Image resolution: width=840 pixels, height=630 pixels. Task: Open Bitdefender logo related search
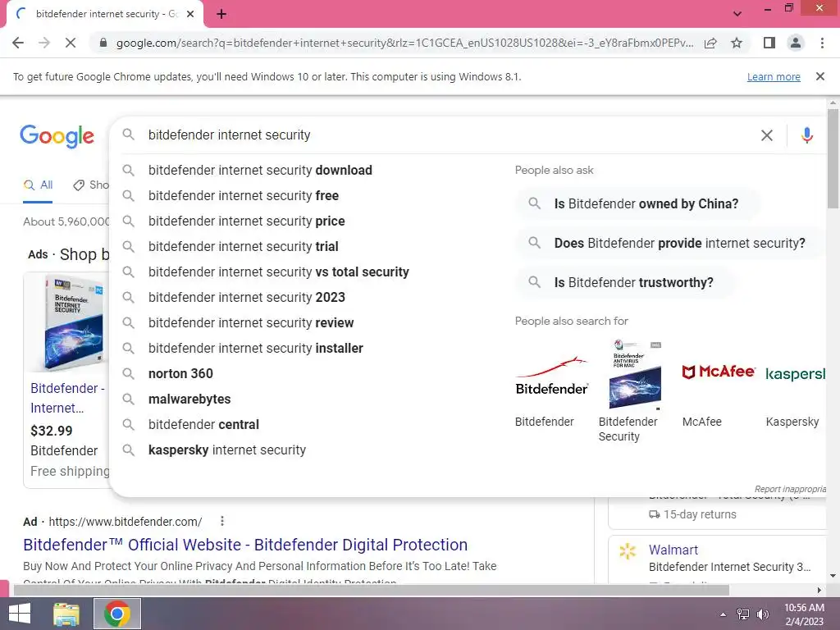(x=552, y=376)
